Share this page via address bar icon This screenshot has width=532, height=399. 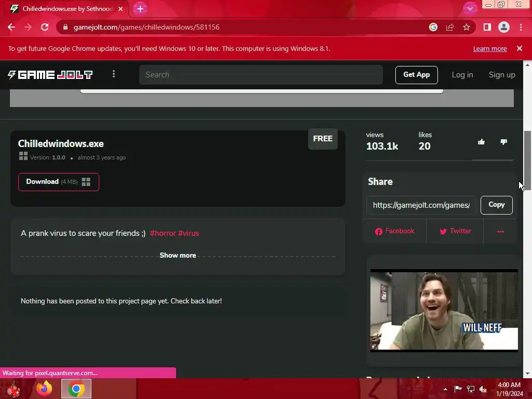[x=450, y=27]
